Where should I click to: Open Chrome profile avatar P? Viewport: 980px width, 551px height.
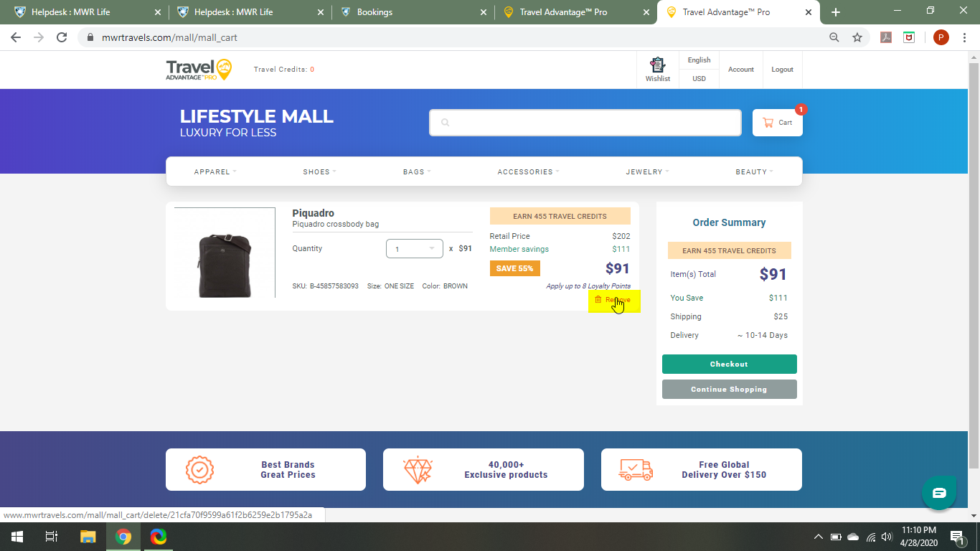pyautogui.click(x=941, y=37)
